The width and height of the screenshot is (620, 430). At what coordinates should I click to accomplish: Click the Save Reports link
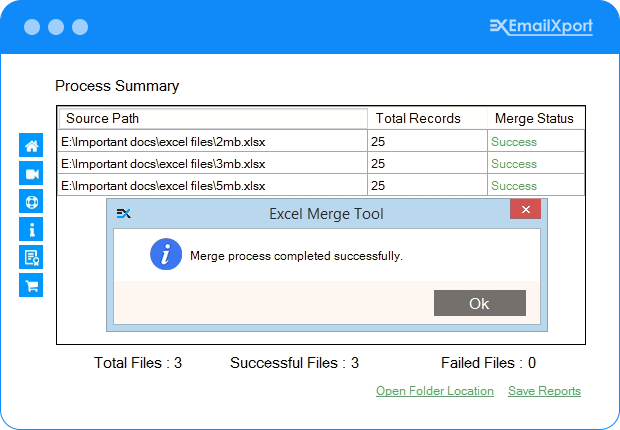click(x=544, y=391)
